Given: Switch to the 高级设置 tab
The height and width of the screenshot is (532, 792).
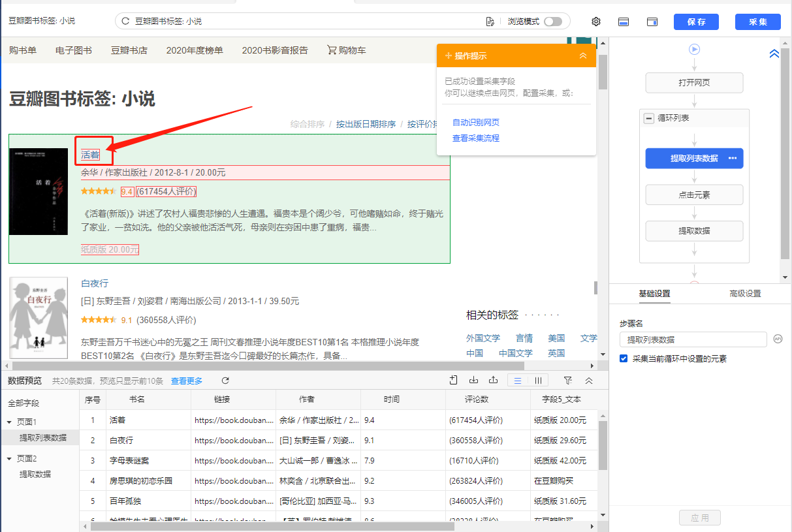Looking at the screenshot, I should coord(745,294).
